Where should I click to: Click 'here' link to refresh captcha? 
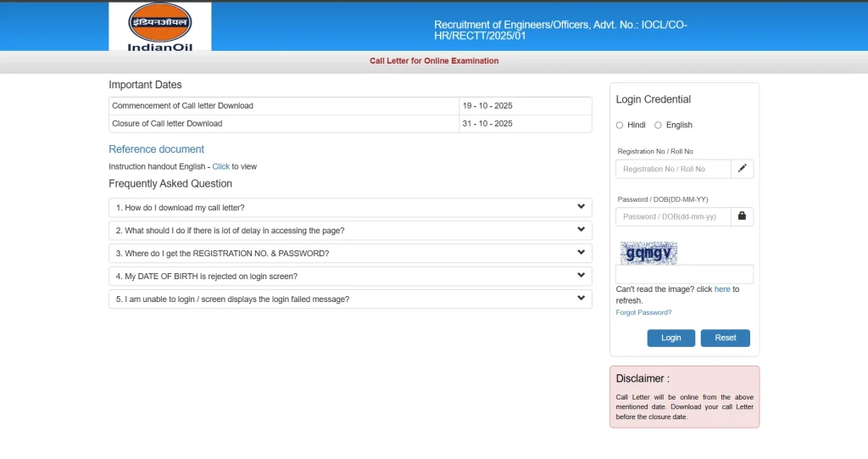point(722,289)
